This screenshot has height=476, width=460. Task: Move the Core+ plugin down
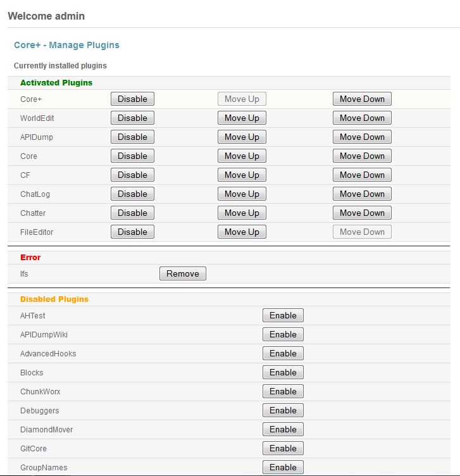coord(362,99)
